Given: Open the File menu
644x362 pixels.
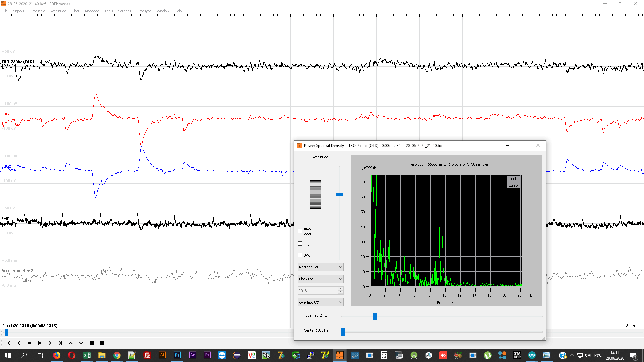Looking at the screenshot, I should click(5, 11).
